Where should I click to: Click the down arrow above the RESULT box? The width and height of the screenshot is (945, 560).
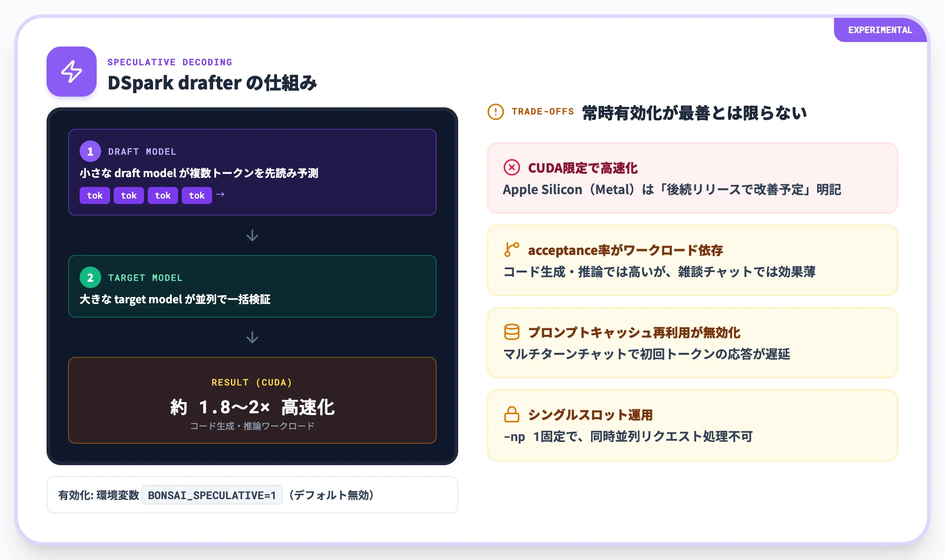tap(252, 337)
